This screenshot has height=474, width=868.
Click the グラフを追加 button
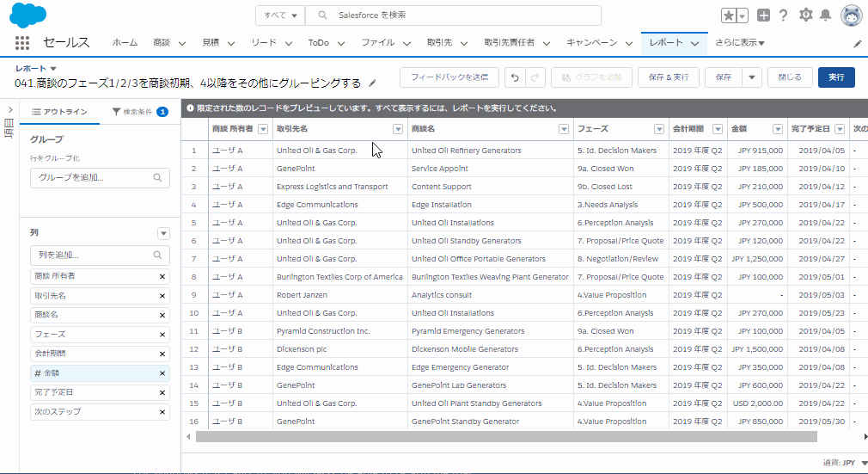click(x=592, y=77)
